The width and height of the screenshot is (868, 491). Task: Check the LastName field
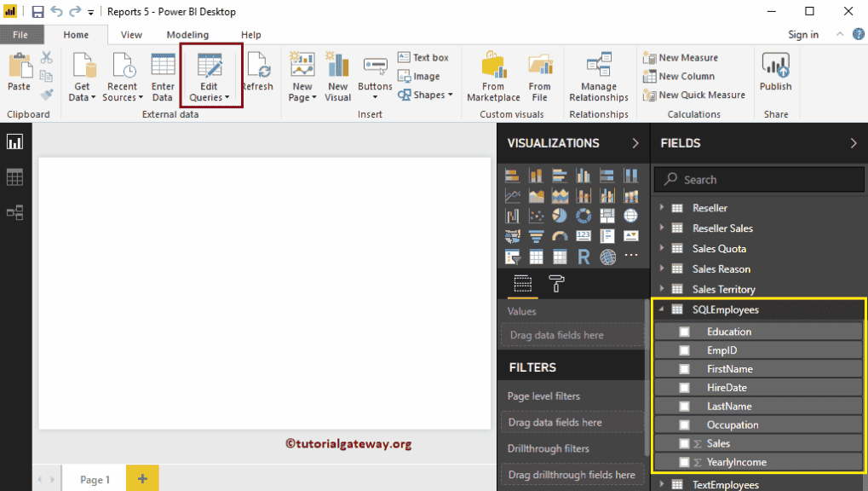click(x=684, y=407)
